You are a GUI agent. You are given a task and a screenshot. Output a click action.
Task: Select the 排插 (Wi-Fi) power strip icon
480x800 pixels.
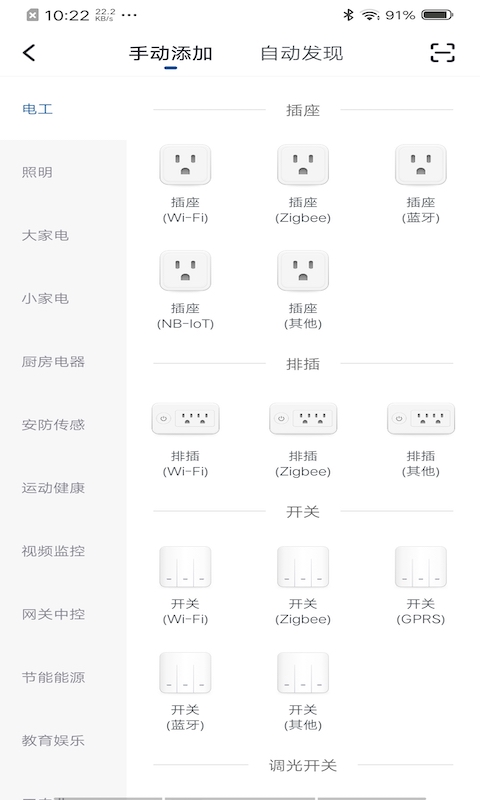[x=185, y=418]
